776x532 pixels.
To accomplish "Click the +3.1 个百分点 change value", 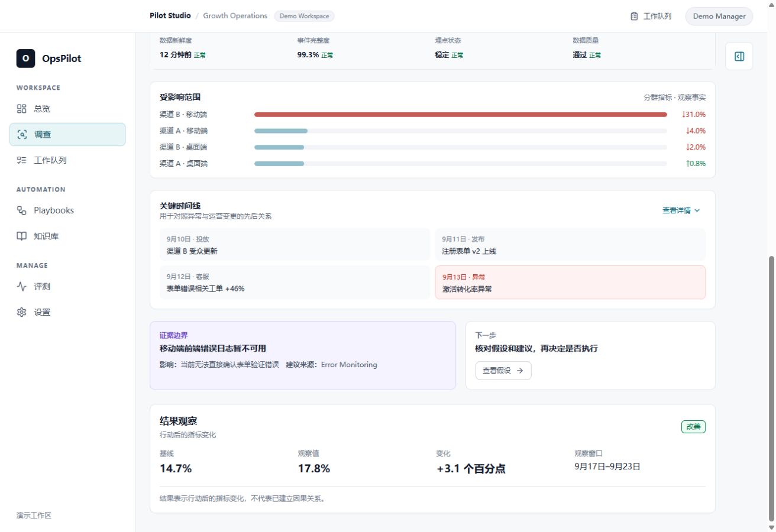I will point(471,469).
